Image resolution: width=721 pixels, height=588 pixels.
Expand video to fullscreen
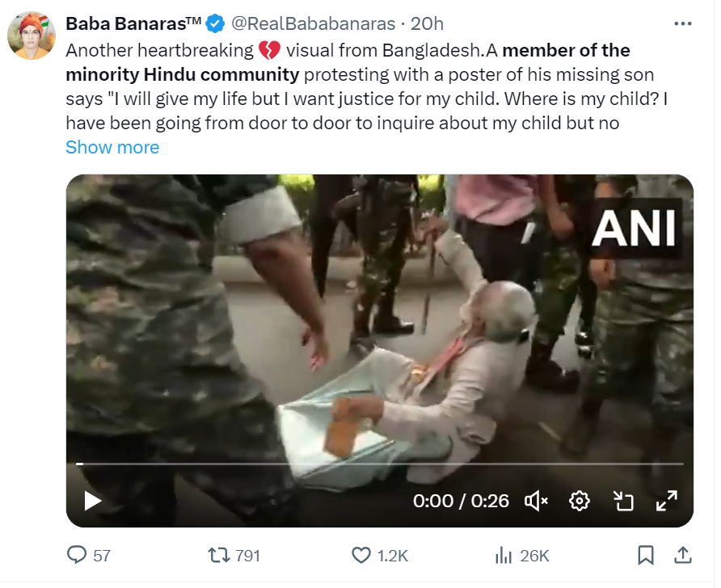tap(666, 501)
